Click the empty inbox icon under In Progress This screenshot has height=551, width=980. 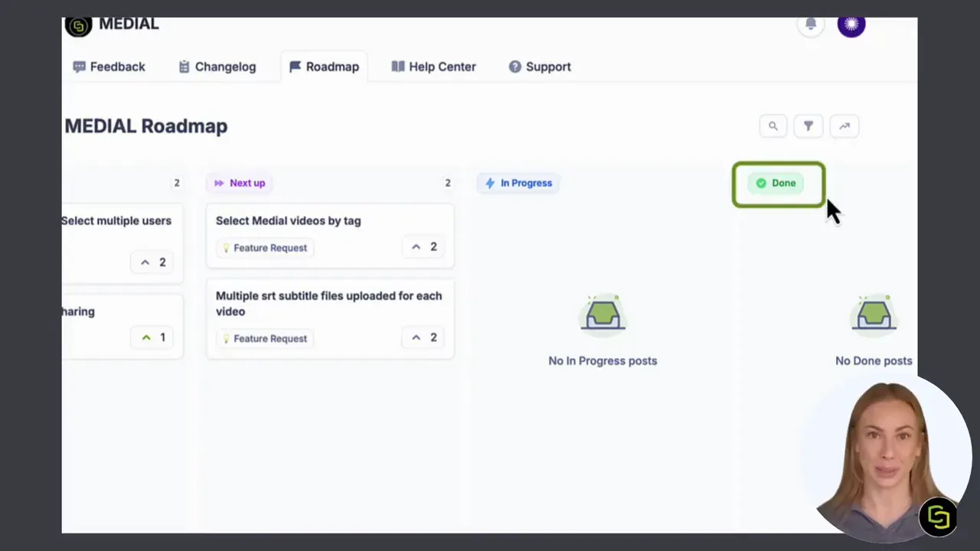point(603,314)
